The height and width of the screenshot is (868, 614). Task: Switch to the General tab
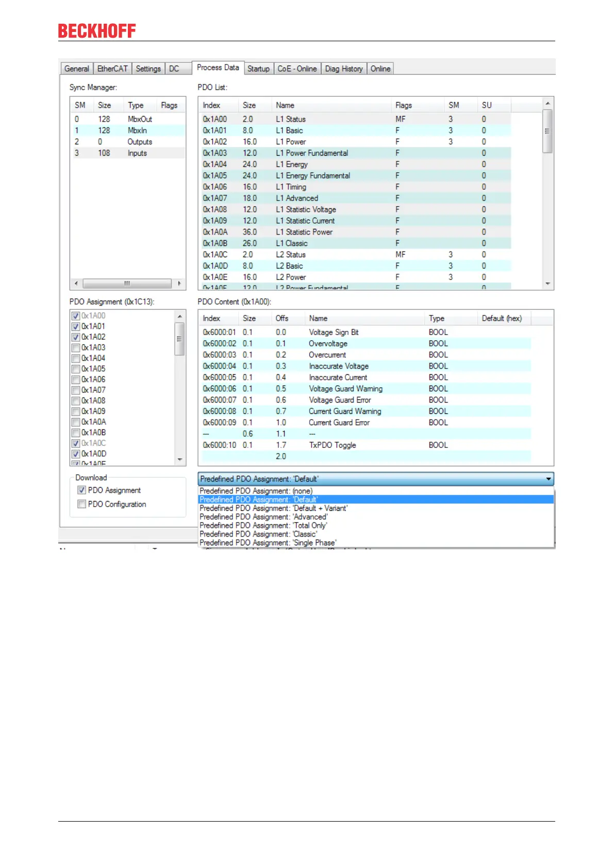click(x=77, y=69)
